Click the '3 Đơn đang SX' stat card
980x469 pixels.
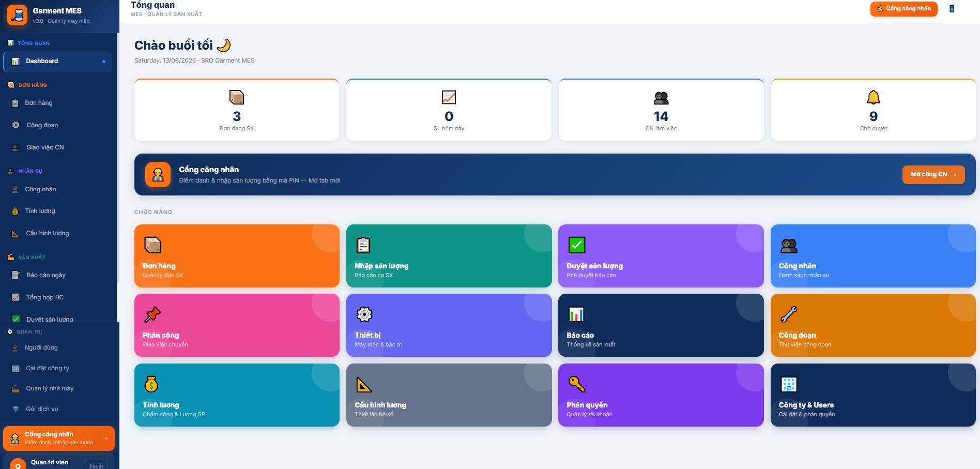tap(237, 110)
